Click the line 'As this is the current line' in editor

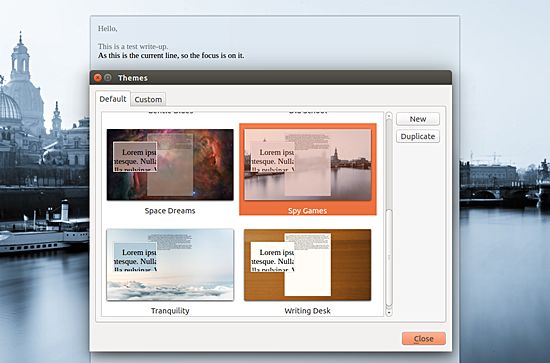point(171,55)
